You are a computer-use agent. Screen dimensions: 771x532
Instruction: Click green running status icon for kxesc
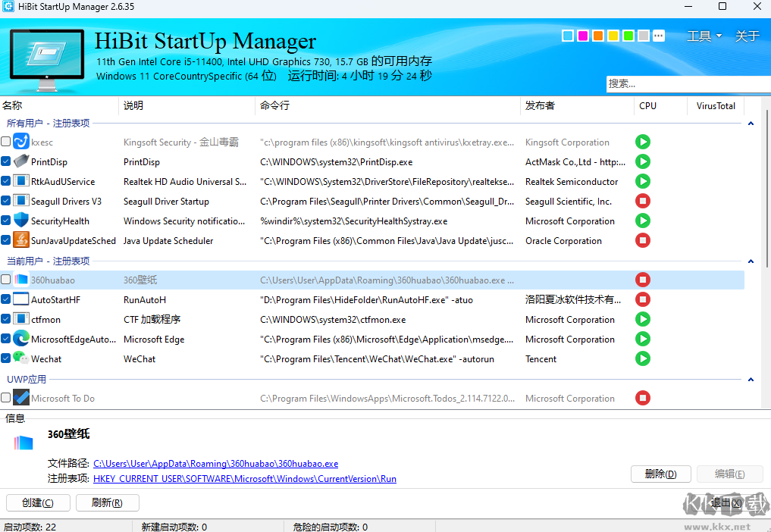(x=643, y=142)
